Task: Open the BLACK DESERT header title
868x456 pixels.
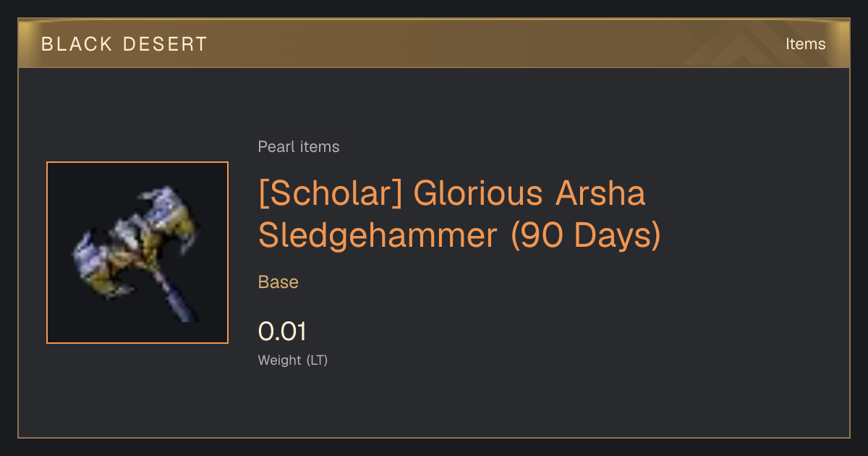Action: coord(124,44)
